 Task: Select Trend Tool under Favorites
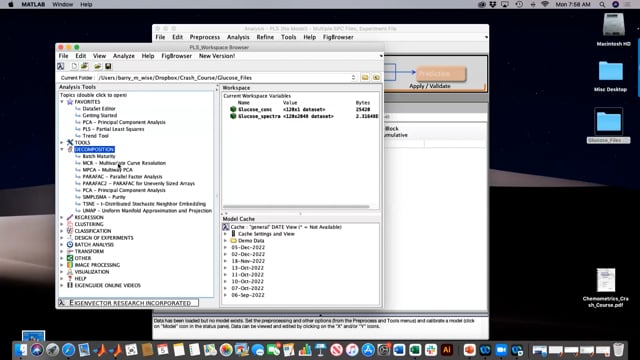pyautogui.click(x=96, y=136)
